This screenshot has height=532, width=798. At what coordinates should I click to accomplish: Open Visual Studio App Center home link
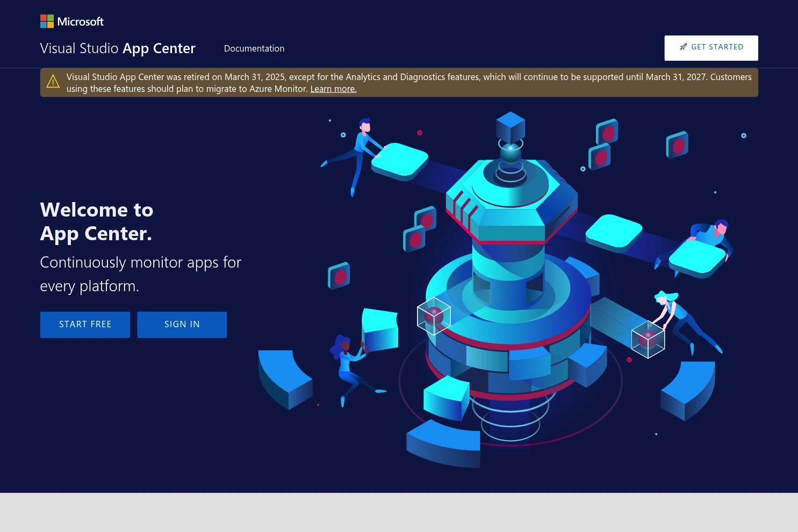118,48
